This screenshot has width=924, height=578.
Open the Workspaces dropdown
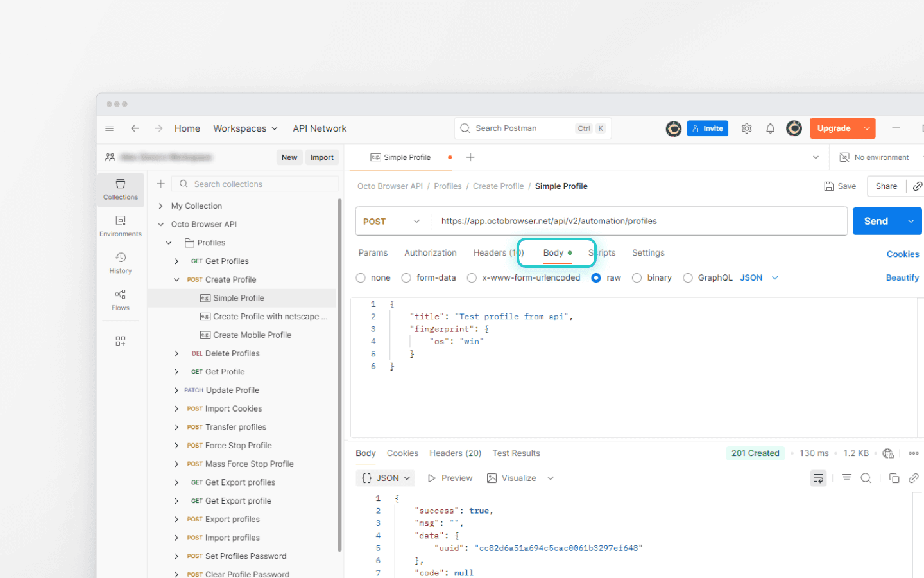pos(245,128)
